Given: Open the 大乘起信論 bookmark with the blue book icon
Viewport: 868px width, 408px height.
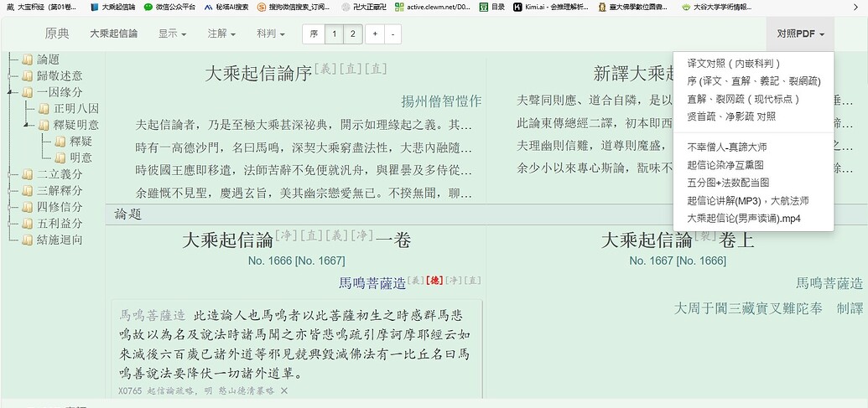Looking at the screenshot, I should tap(113, 8).
